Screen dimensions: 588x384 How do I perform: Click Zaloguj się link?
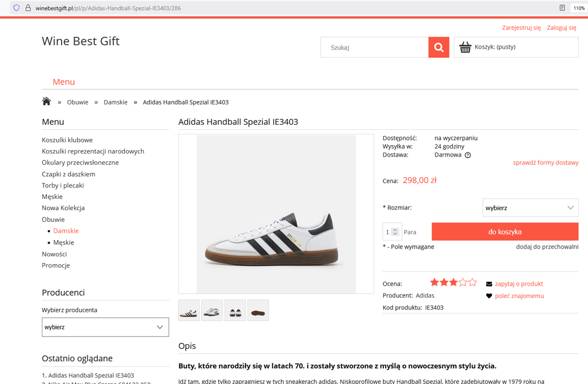coord(561,28)
